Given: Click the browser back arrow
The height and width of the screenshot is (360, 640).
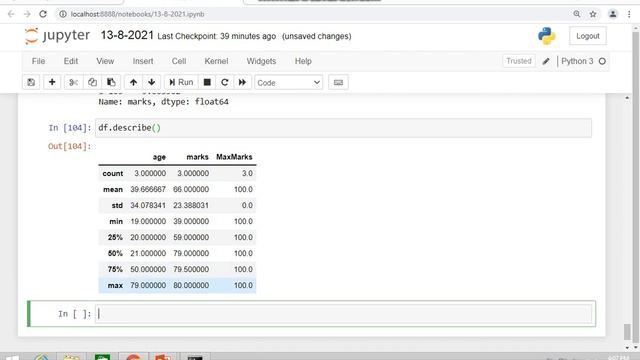Looking at the screenshot, I should click(x=11, y=14).
